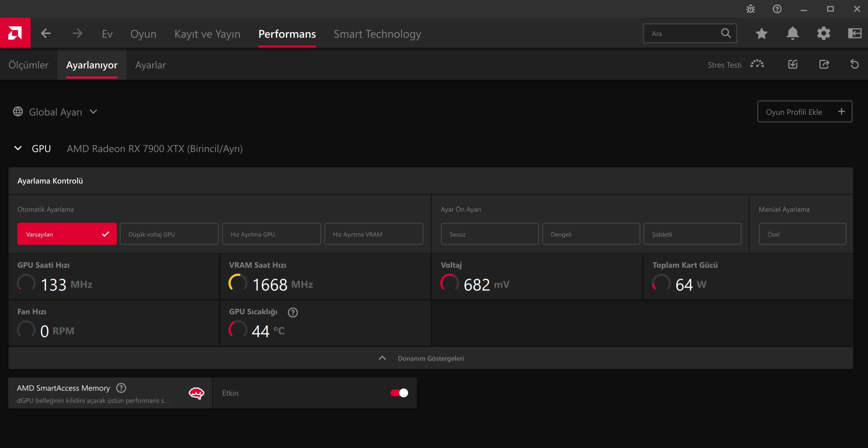
Task: Click the Etkin status label
Action: 230,393
